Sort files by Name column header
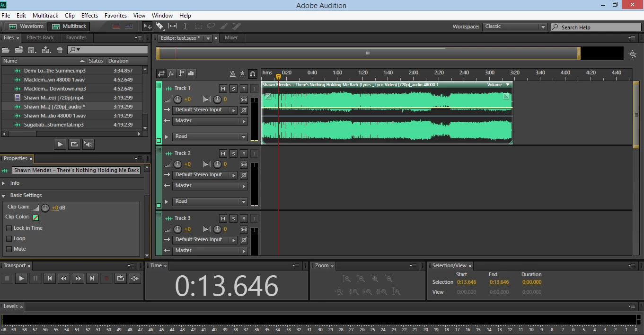Viewport: 644px width, 335px height. click(x=44, y=61)
